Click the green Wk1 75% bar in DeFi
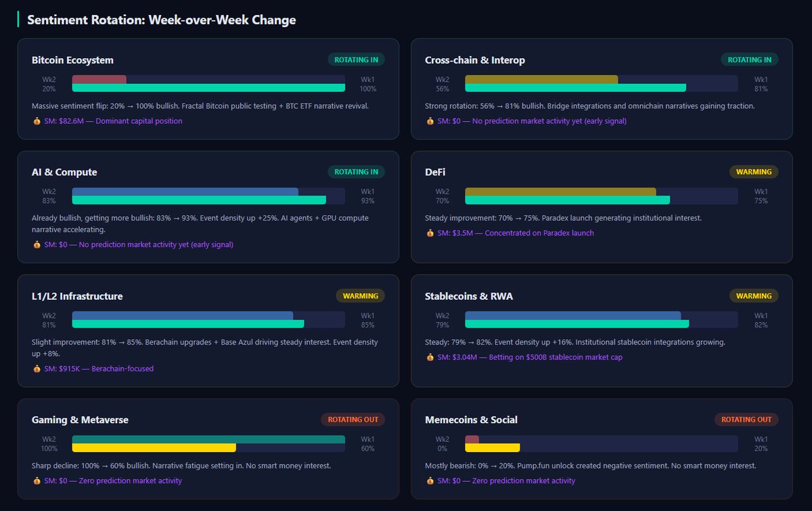This screenshot has width=812, height=511. [x=568, y=200]
